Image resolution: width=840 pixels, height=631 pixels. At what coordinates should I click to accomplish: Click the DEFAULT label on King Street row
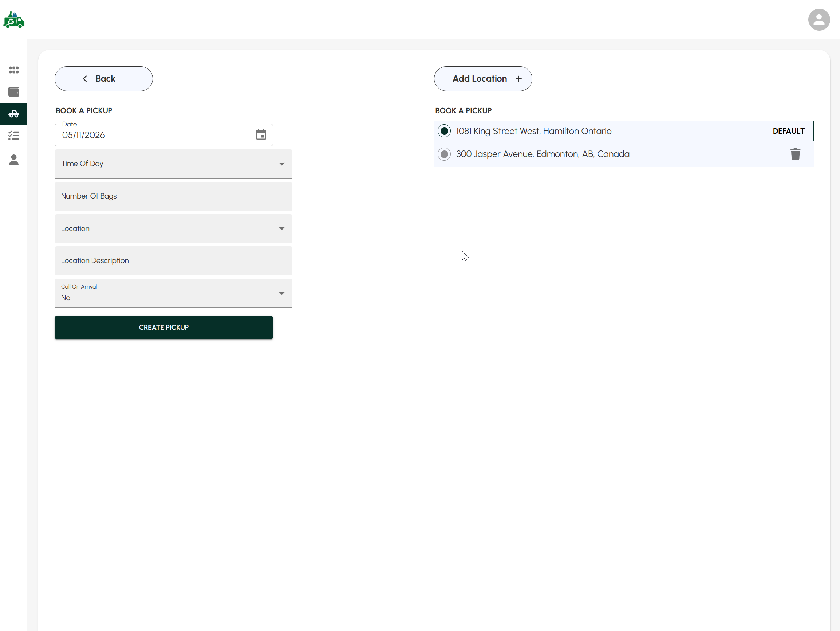tap(788, 131)
